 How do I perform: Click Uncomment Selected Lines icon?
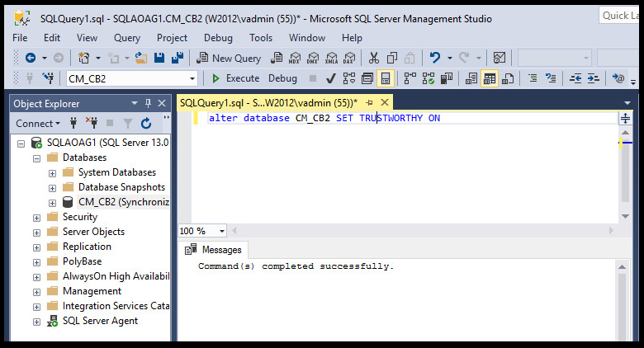point(551,78)
